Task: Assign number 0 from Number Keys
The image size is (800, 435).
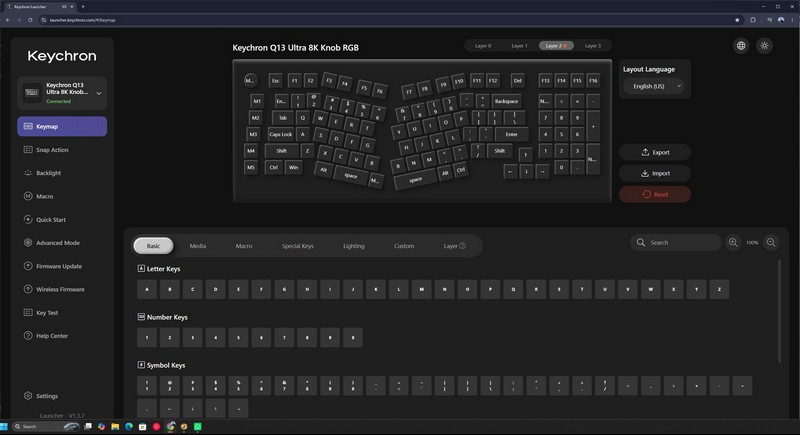Action: 353,338
